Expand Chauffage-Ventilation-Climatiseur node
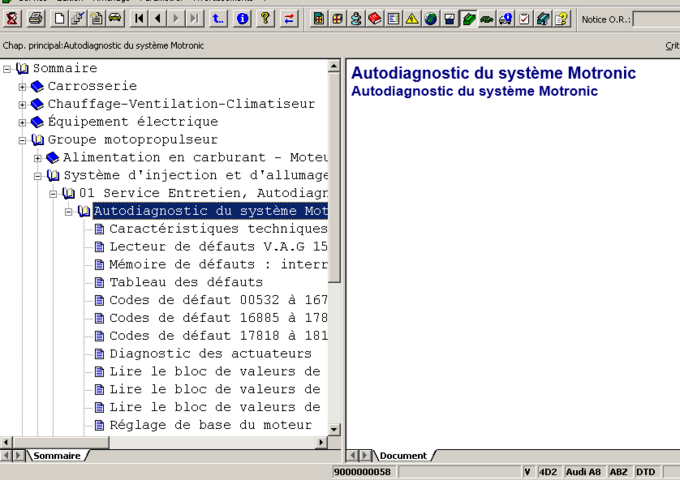The image size is (680, 480). [22, 104]
